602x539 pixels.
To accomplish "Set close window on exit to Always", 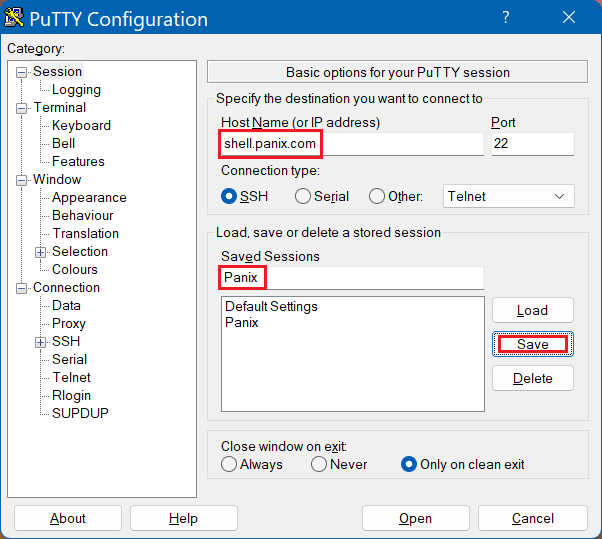I will coord(229,464).
